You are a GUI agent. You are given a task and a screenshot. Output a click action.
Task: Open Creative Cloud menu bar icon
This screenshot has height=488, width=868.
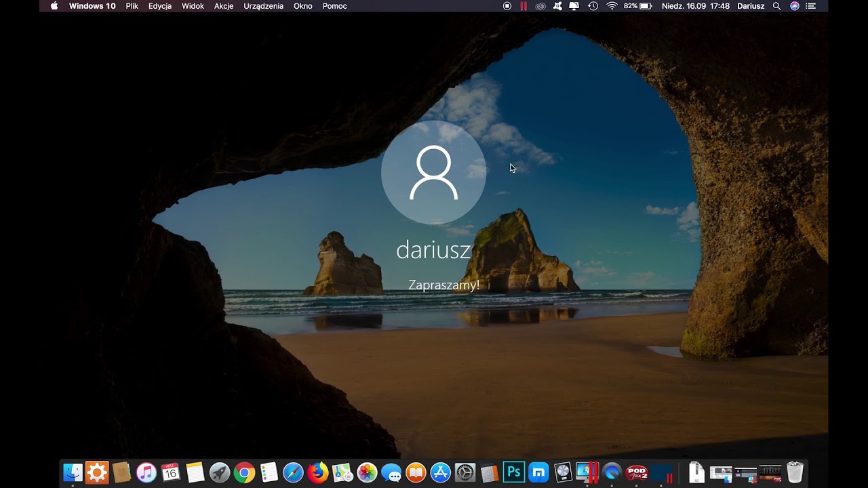tap(540, 6)
